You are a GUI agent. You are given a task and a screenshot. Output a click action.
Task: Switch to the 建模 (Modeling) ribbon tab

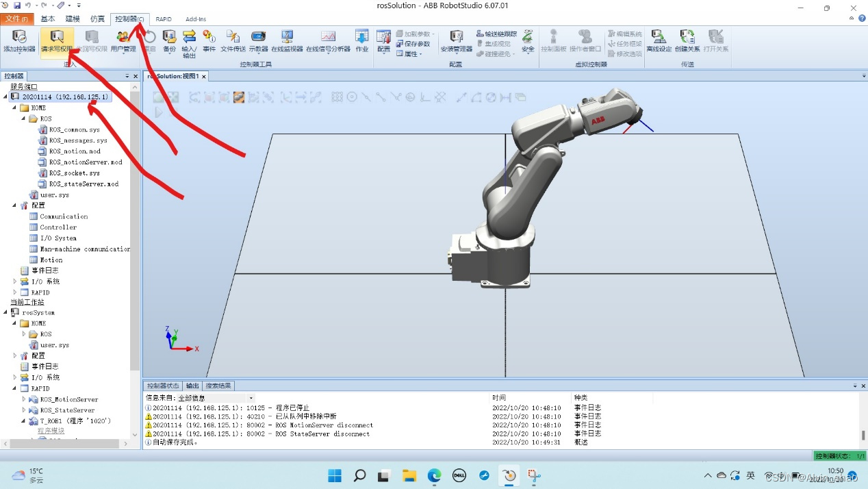[x=73, y=19]
